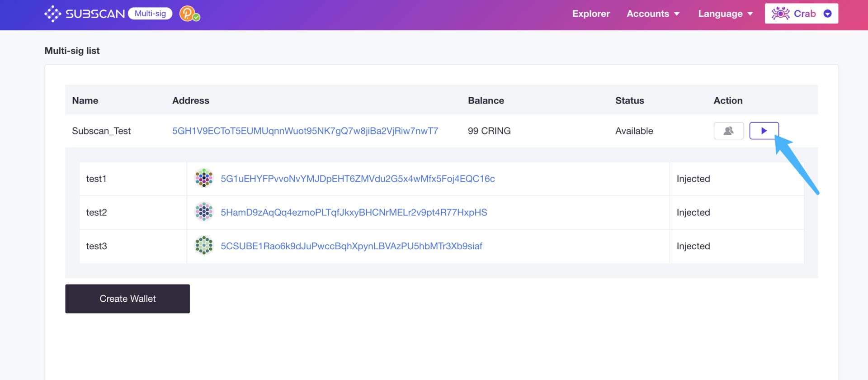This screenshot has height=380, width=868.
Task: Open the Crab network selector
Action: click(x=801, y=14)
